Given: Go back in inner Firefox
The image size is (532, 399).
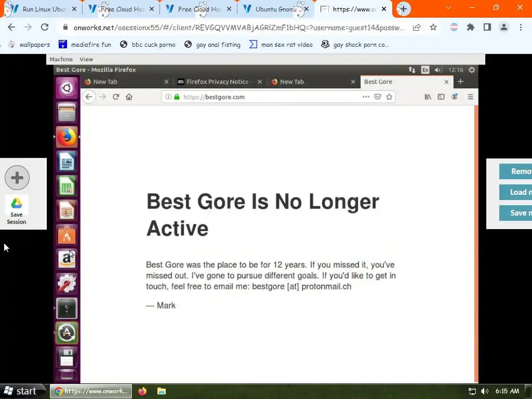Looking at the screenshot, I should click(89, 97).
